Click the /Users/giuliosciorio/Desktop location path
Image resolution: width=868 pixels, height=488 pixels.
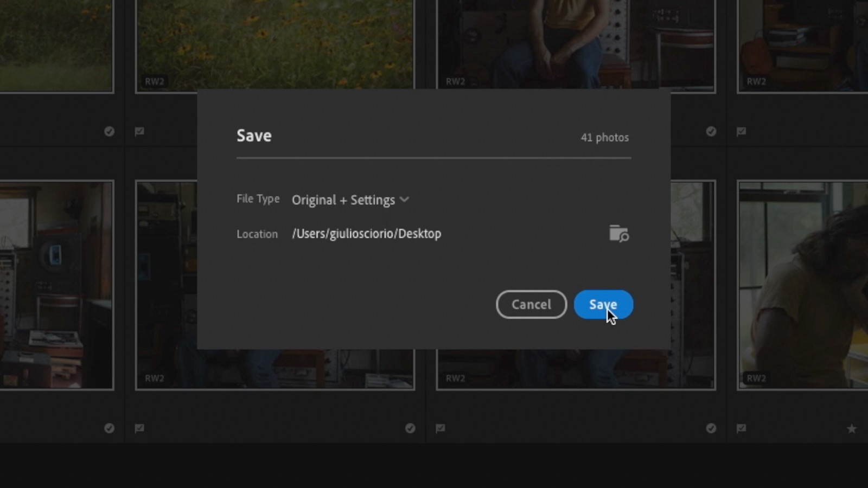(366, 234)
